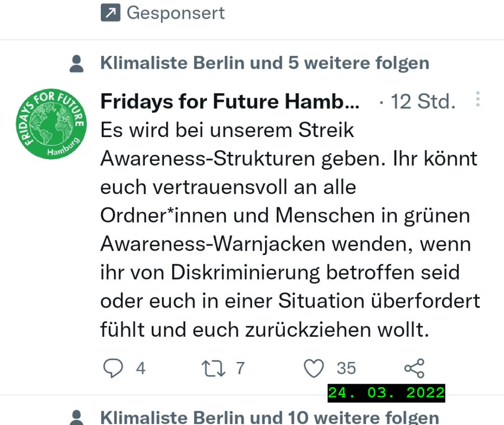Image resolution: width=504 pixels, height=425 pixels.
Task: Open 'Klimaliste Berlin und 5 weitere folgen'
Action: [265, 63]
